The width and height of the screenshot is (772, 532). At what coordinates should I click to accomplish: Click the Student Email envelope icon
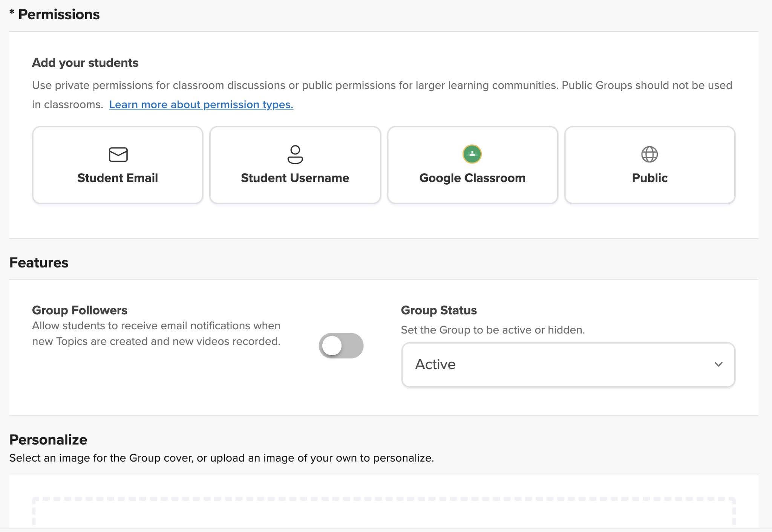click(117, 154)
